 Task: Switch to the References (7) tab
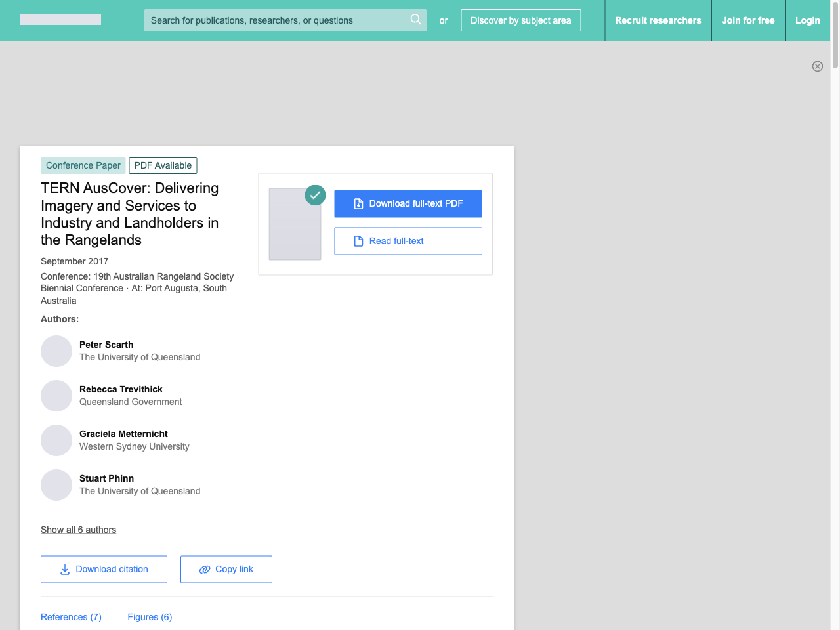click(71, 617)
